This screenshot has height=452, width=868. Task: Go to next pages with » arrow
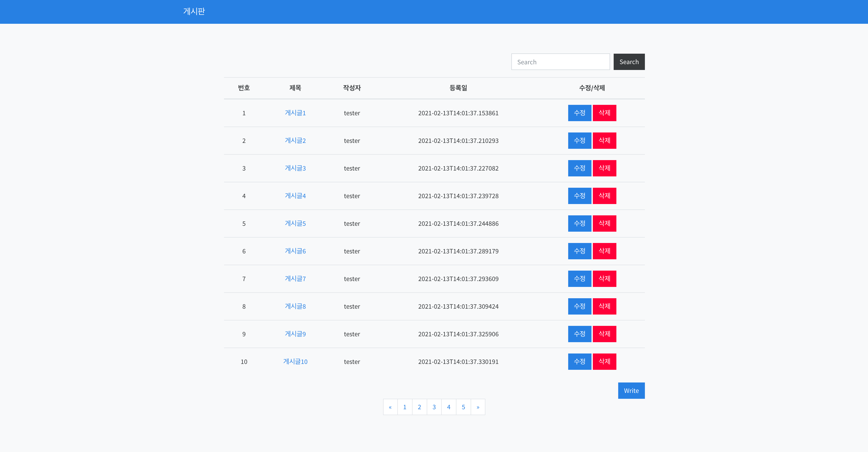478,407
